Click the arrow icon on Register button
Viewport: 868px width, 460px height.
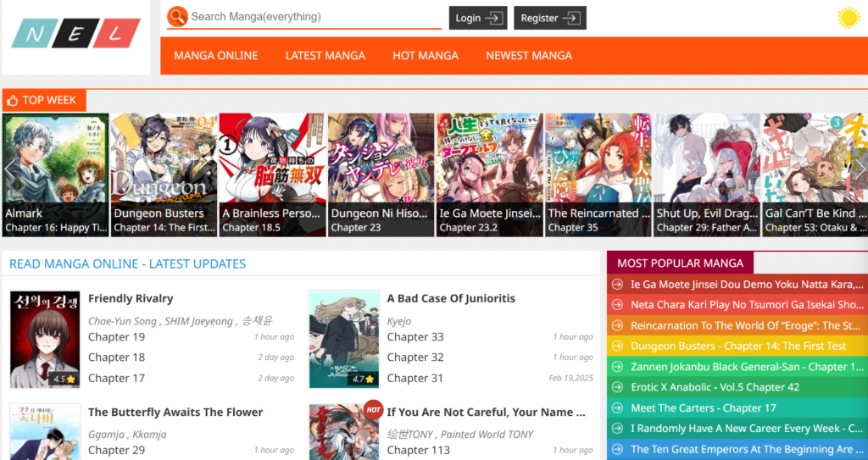(x=570, y=19)
